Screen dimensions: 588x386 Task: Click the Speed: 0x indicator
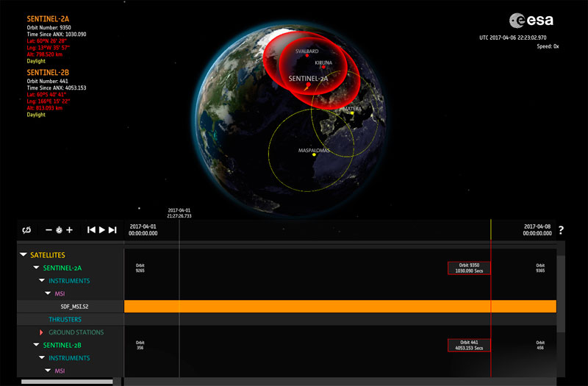(548, 46)
